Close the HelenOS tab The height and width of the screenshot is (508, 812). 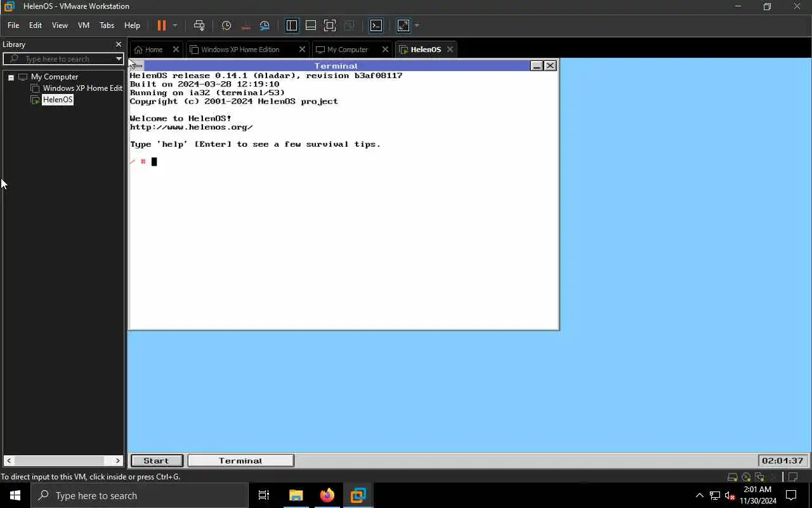point(450,50)
